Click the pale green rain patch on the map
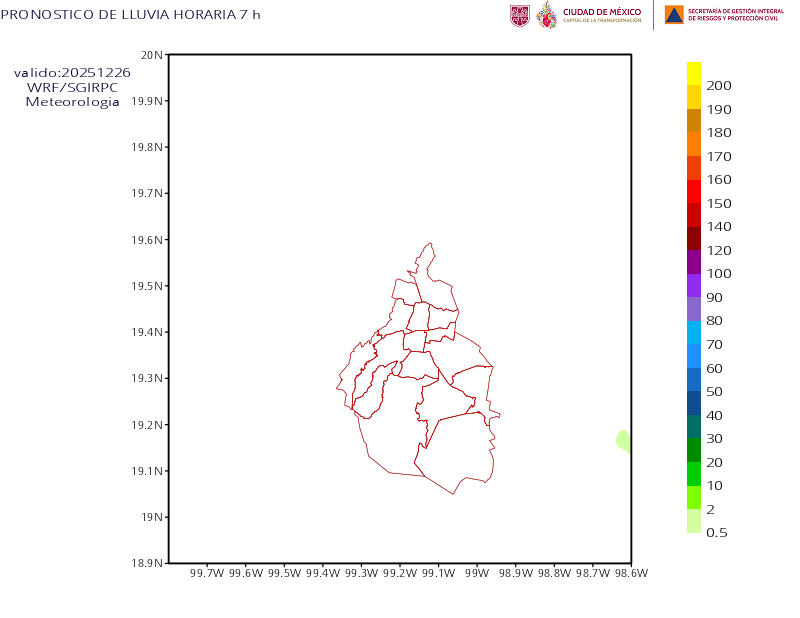The width and height of the screenshot is (800, 618). (x=623, y=440)
